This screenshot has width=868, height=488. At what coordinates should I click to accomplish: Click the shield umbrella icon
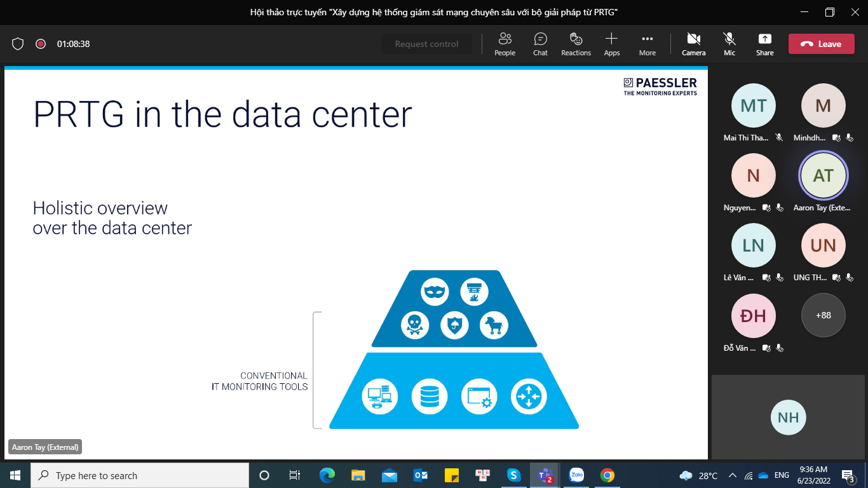(x=454, y=325)
